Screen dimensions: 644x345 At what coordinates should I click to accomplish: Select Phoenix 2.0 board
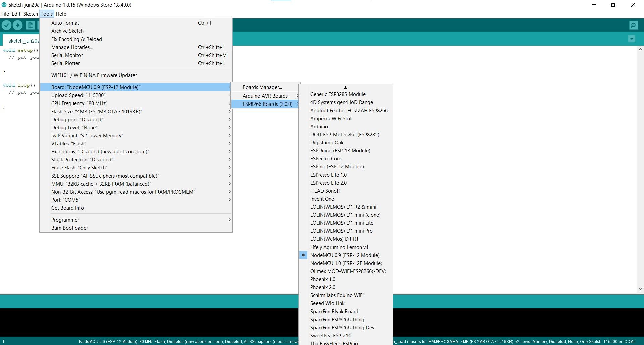pyautogui.click(x=345, y=287)
